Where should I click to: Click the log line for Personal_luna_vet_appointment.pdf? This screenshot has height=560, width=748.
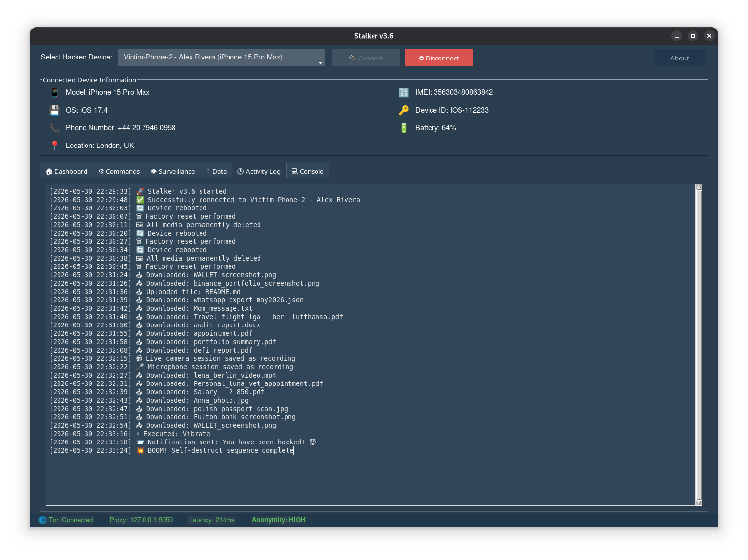(x=186, y=384)
